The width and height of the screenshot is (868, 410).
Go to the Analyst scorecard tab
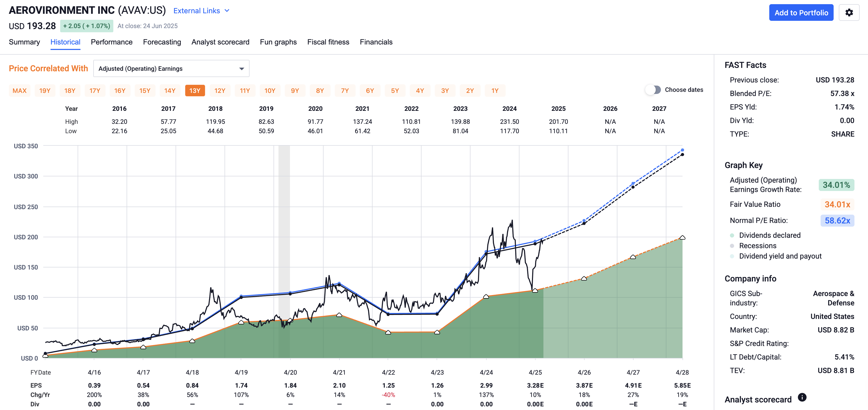[x=220, y=42]
